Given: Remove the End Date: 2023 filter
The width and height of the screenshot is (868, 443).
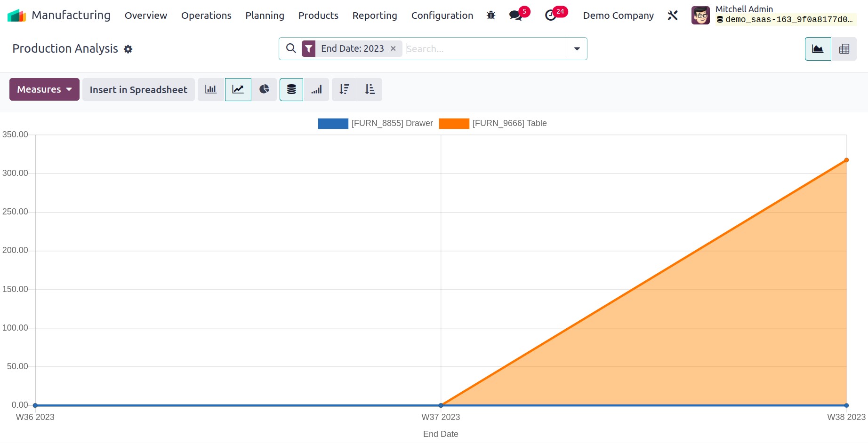Looking at the screenshot, I should [393, 48].
